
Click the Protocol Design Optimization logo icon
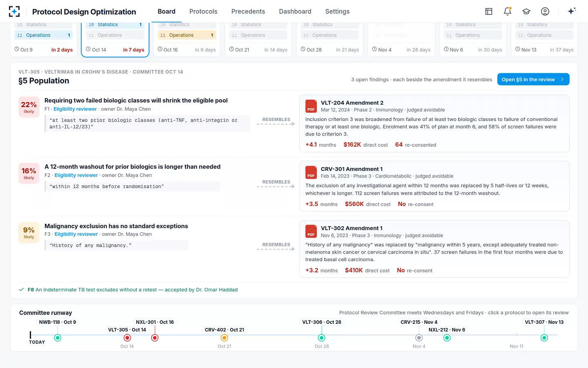[x=14, y=11]
